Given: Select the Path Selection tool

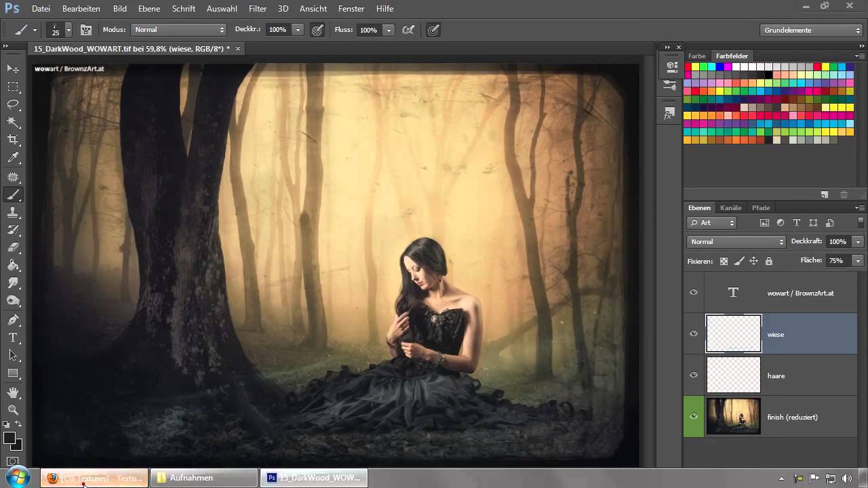Looking at the screenshot, I should click(x=13, y=355).
